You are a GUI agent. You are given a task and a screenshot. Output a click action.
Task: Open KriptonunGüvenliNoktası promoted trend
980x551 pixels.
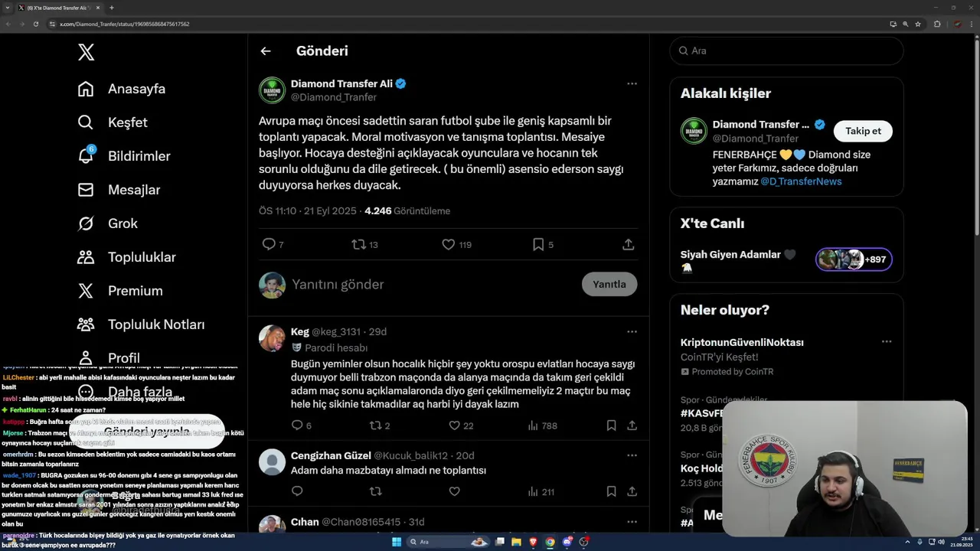point(742,342)
